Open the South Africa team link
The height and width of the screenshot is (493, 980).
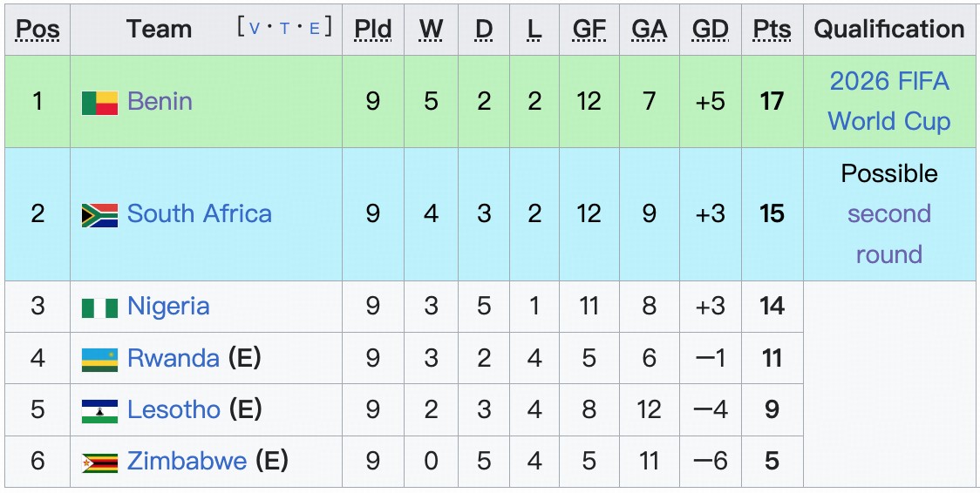199,213
